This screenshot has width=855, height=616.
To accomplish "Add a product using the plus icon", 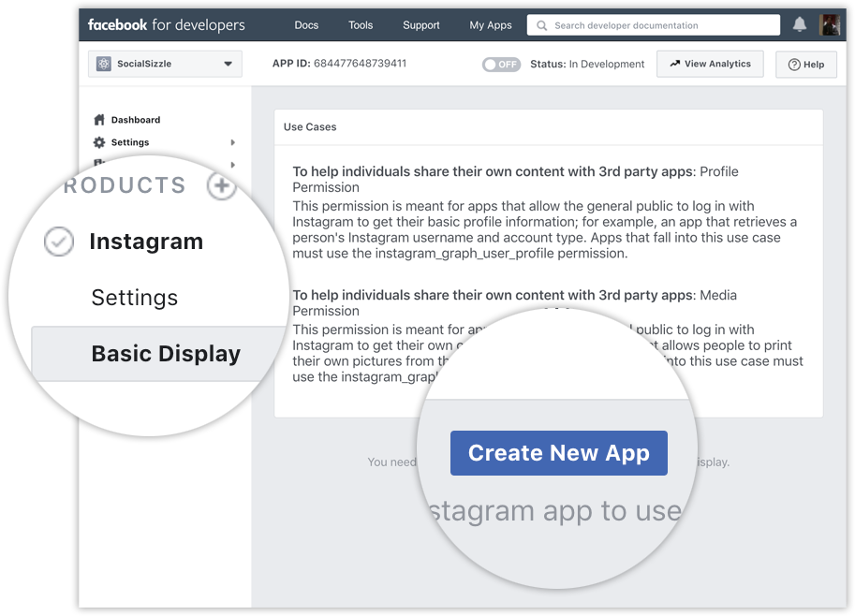I will (222, 185).
